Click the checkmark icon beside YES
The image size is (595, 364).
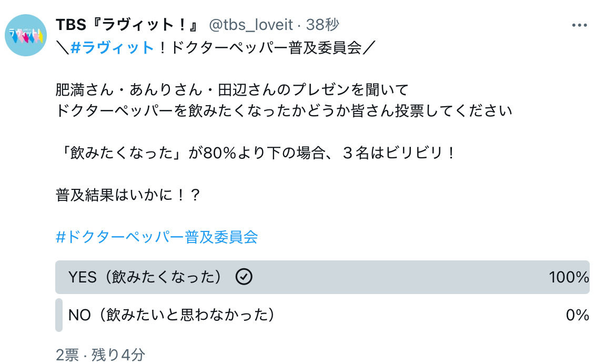244,277
